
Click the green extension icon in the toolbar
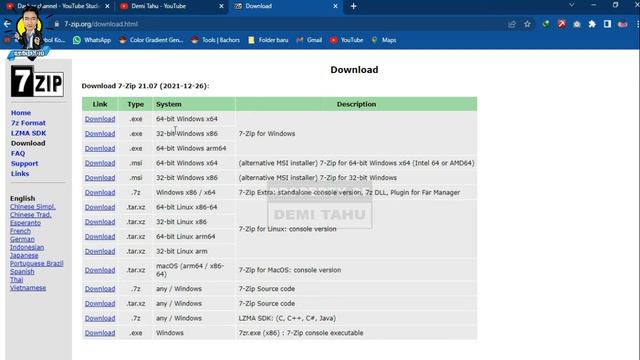(x=545, y=24)
